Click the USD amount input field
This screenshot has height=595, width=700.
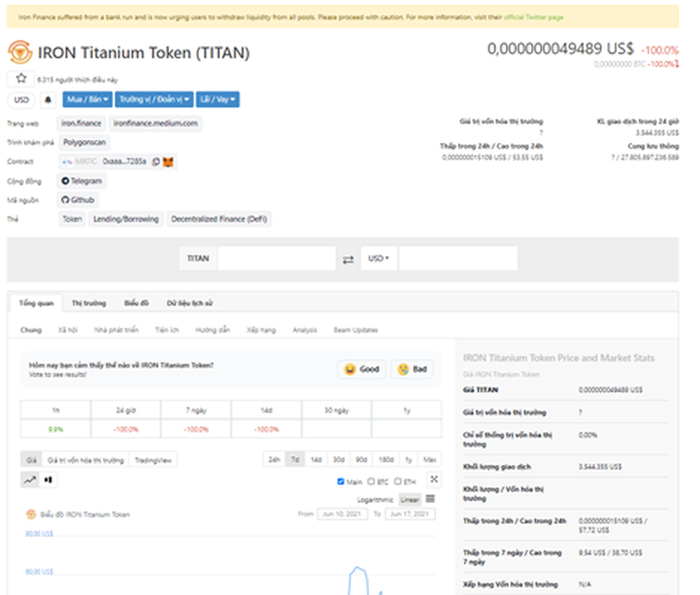tap(458, 258)
